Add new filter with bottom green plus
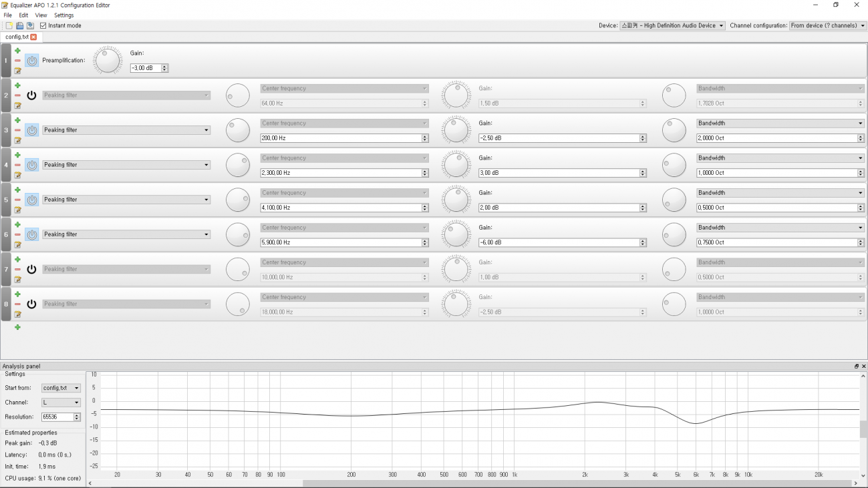This screenshot has width=868, height=488. point(17,327)
